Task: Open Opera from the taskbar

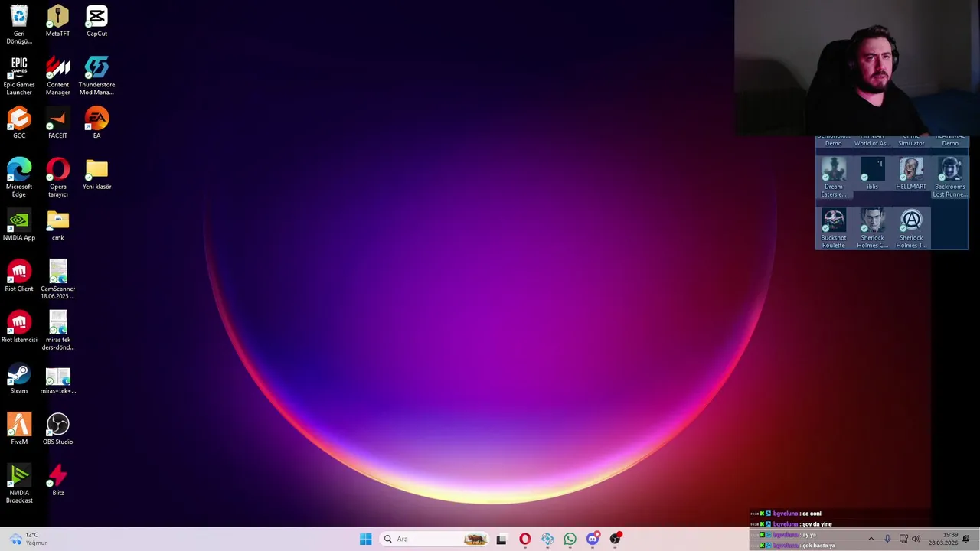Action: pos(524,539)
